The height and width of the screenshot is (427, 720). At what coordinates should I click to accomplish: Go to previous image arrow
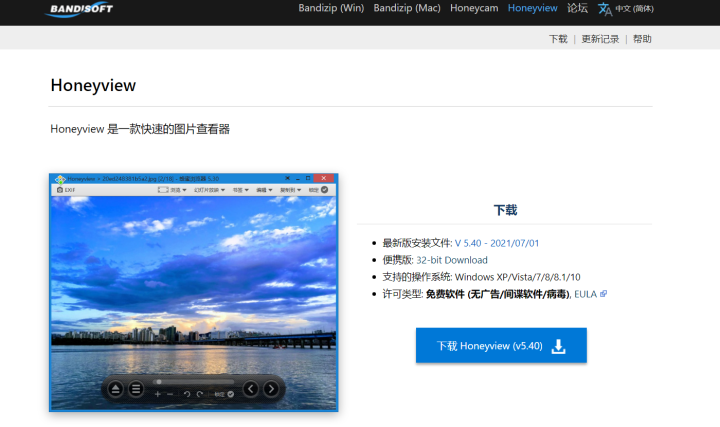click(x=250, y=389)
